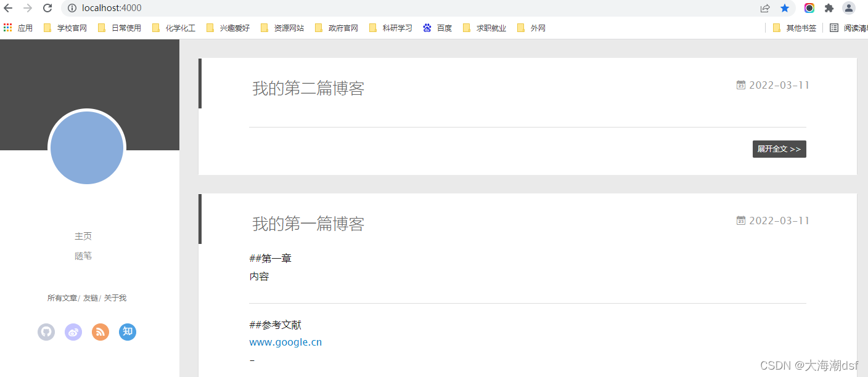Select 主页 in the sidebar menu
This screenshot has height=377, width=868.
83,236
